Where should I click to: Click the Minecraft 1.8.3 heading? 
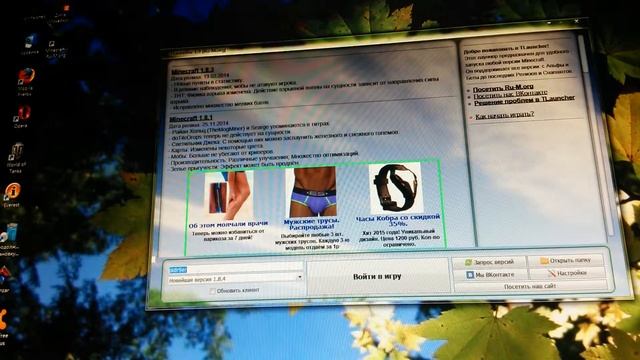pos(192,71)
